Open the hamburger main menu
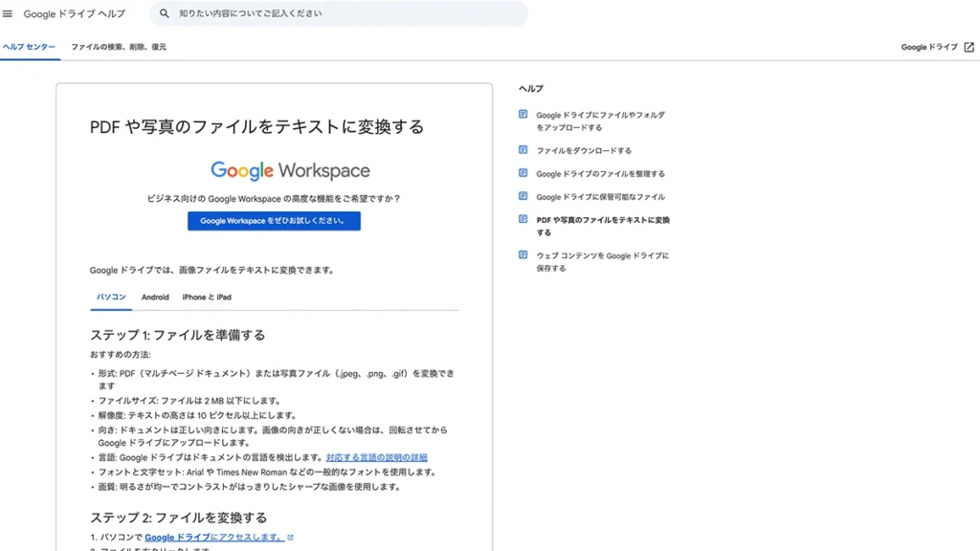The width and height of the screenshot is (980, 551). pyautogui.click(x=8, y=13)
